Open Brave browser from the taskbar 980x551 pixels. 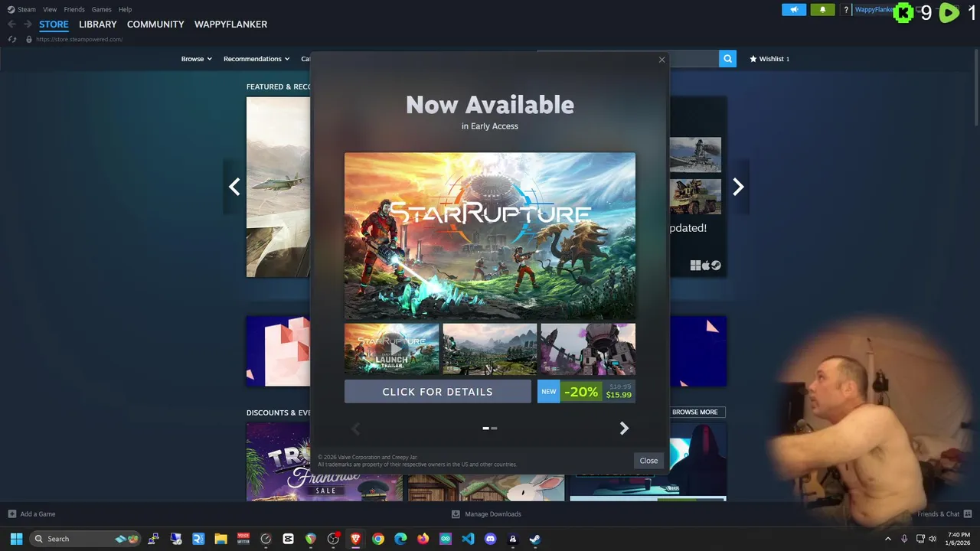coord(355,539)
